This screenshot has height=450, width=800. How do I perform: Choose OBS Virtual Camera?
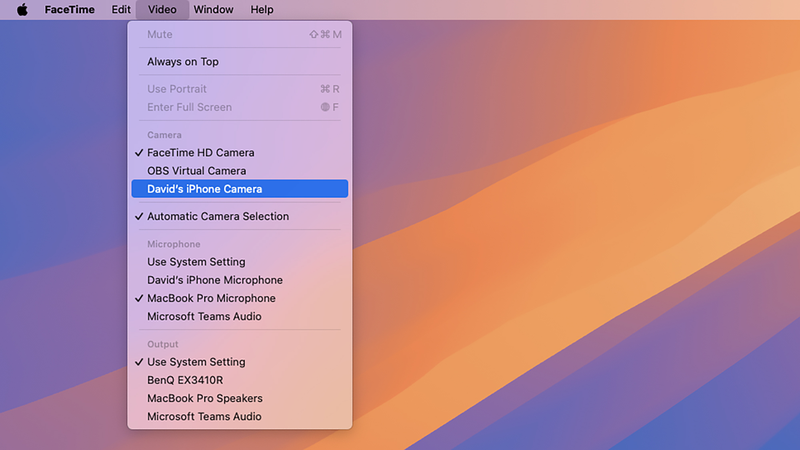point(197,171)
